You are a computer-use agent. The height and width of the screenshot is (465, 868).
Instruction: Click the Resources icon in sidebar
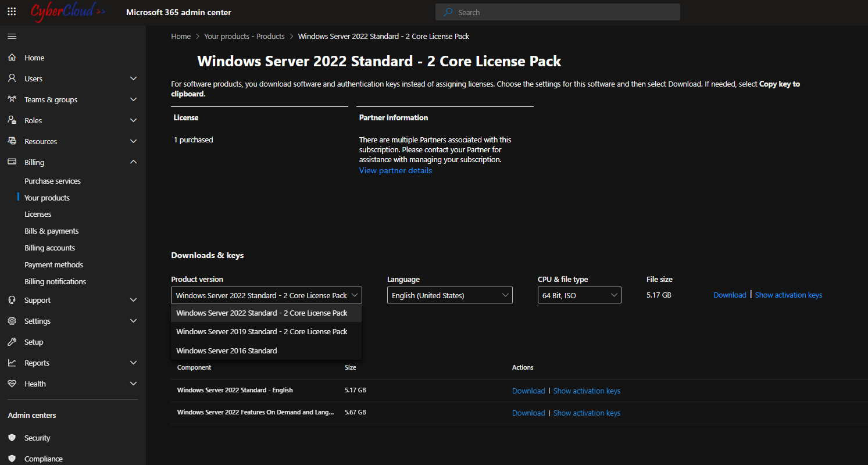(12, 141)
